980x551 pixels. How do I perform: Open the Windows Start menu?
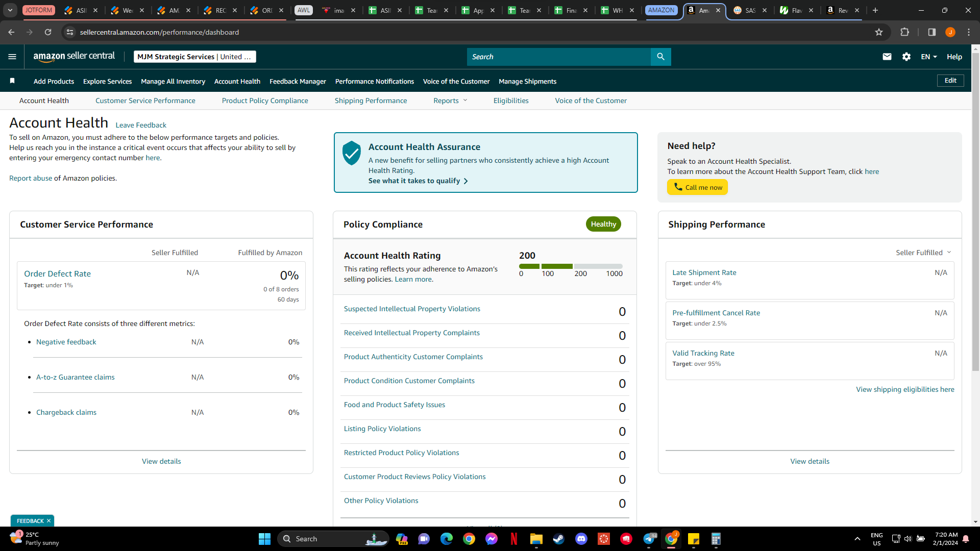point(264,539)
